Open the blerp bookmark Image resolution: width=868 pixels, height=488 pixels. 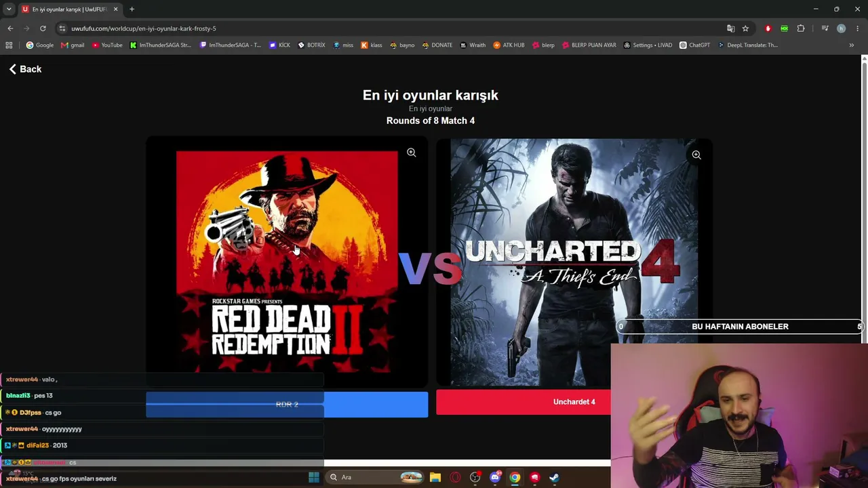point(543,45)
